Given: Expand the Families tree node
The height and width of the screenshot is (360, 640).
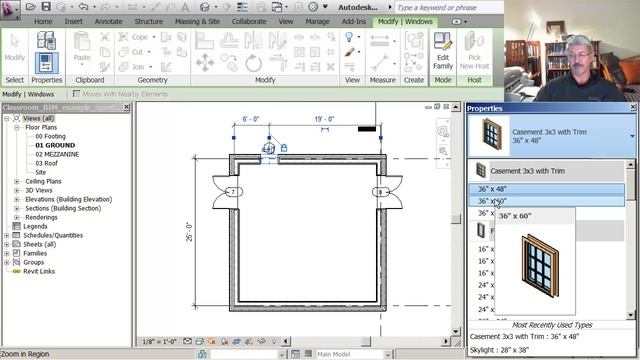Looking at the screenshot, I should pyautogui.click(x=7, y=253).
